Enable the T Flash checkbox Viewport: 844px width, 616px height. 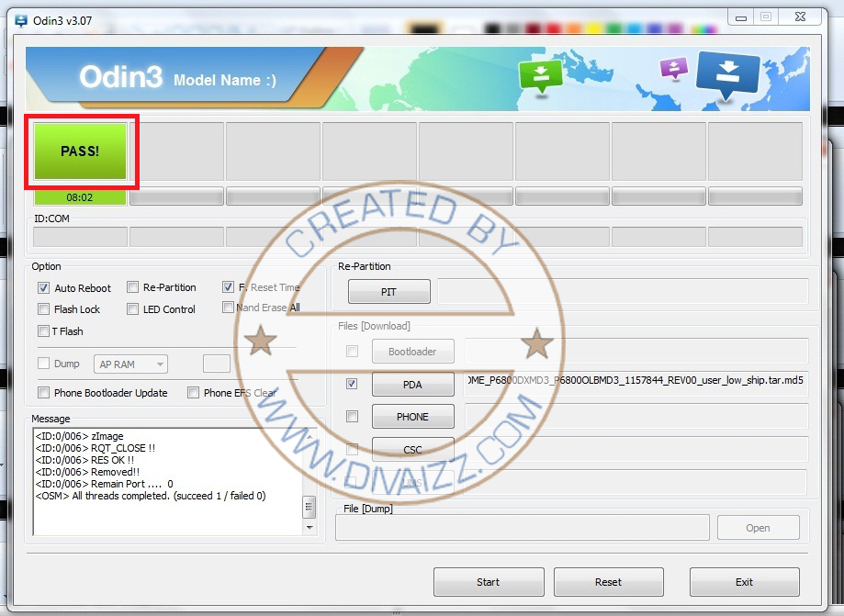43,330
